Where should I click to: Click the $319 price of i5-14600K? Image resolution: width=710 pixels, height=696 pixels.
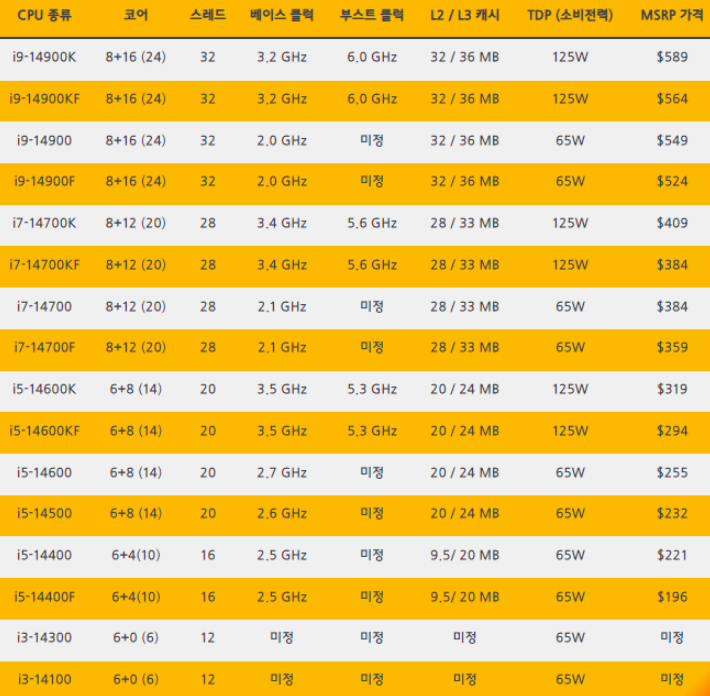tap(672, 389)
